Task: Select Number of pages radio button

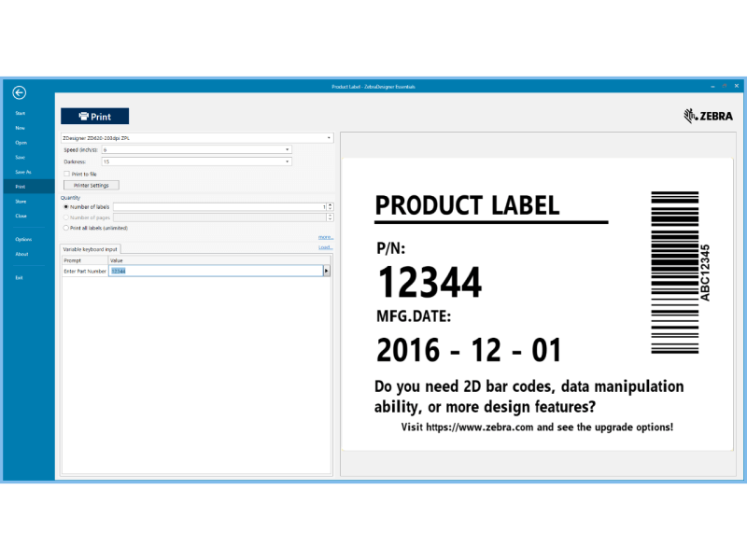Action: 66,217
